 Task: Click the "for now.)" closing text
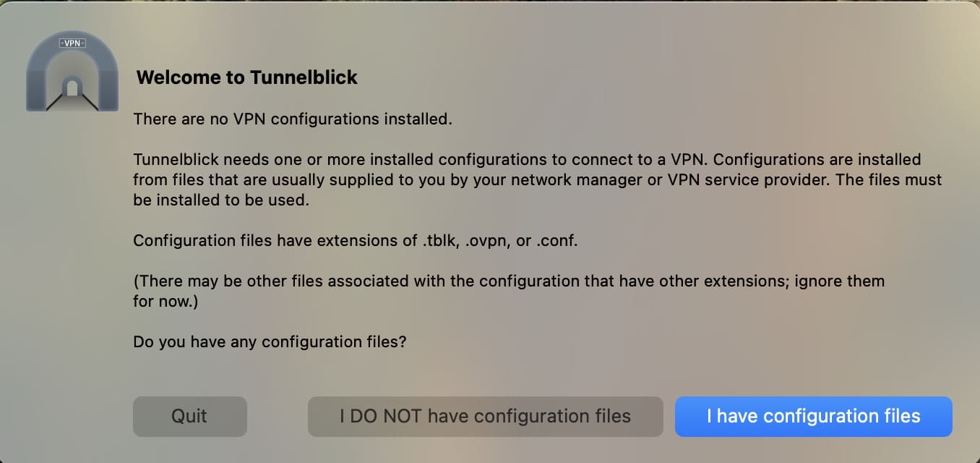[x=166, y=301]
